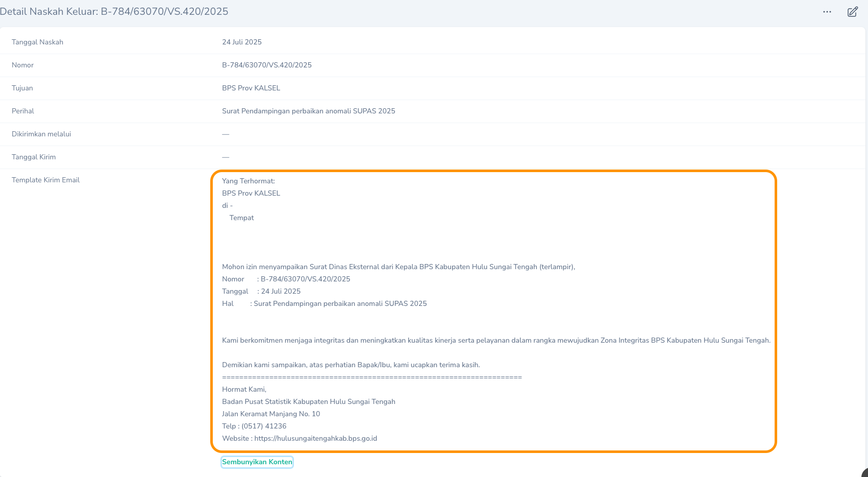Click the 'Tempat' line in template
Screen dimensions: 868x477
(x=242, y=218)
